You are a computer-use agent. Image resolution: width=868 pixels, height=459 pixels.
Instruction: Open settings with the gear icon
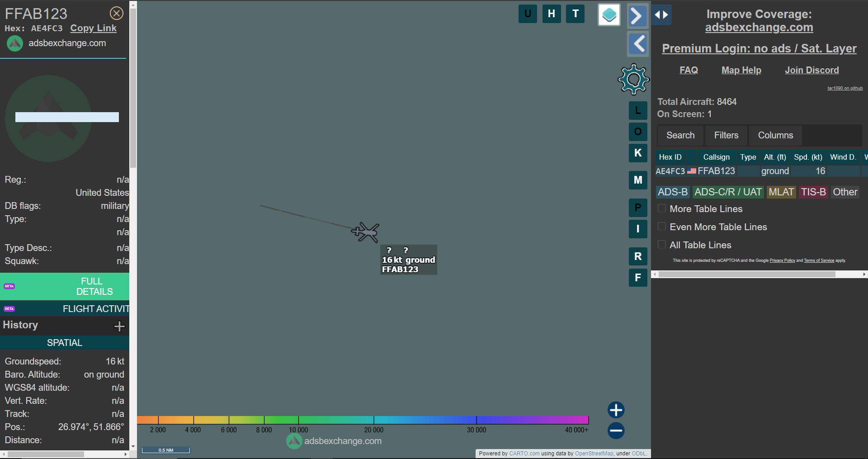[634, 80]
